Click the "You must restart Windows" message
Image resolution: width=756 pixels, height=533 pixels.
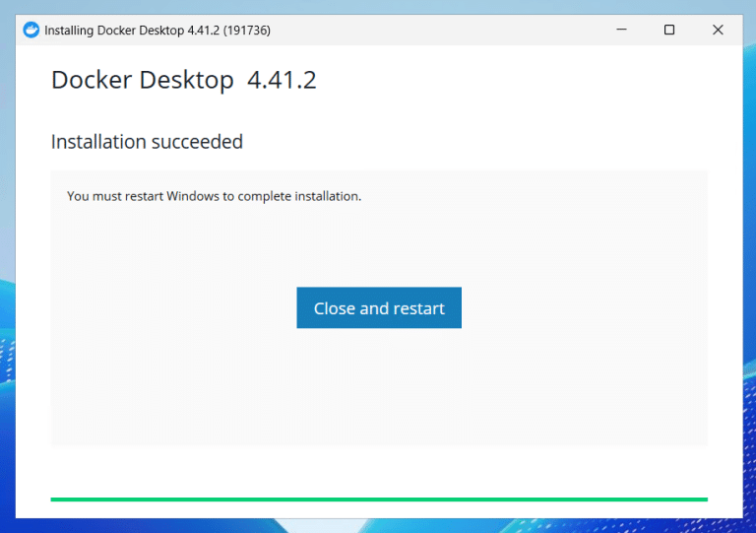pyautogui.click(x=214, y=196)
